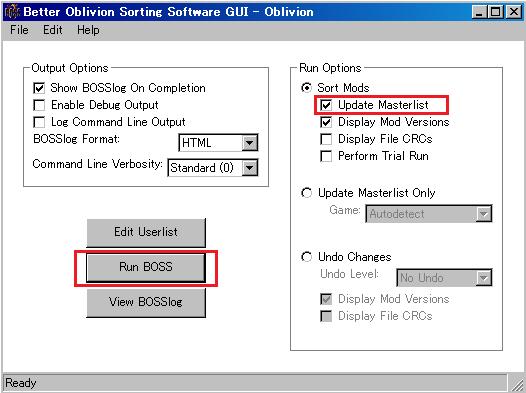Screen dimensions: 526x393
Task: Click the Ready status bar text
Action: point(21,383)
